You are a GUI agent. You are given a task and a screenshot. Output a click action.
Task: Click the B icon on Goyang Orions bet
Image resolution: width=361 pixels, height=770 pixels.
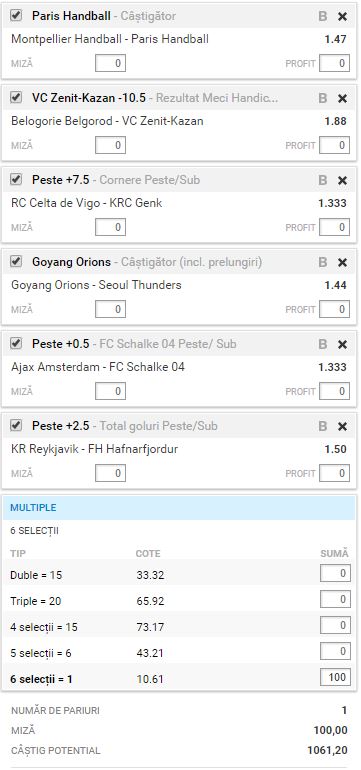[323, 263]
